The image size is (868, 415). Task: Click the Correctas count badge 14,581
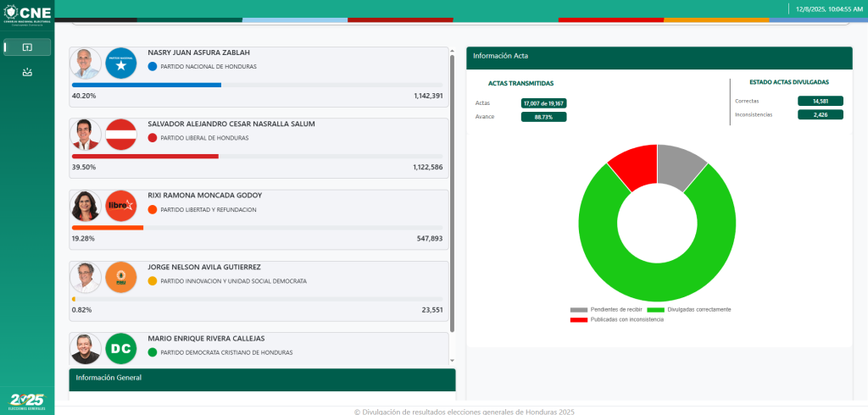tap(820, 101)
